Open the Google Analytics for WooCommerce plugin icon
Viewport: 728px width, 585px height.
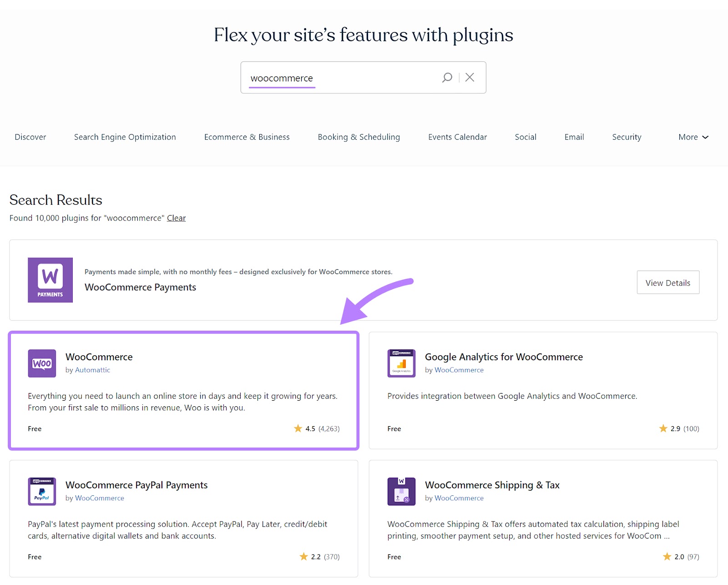(401, 363)
